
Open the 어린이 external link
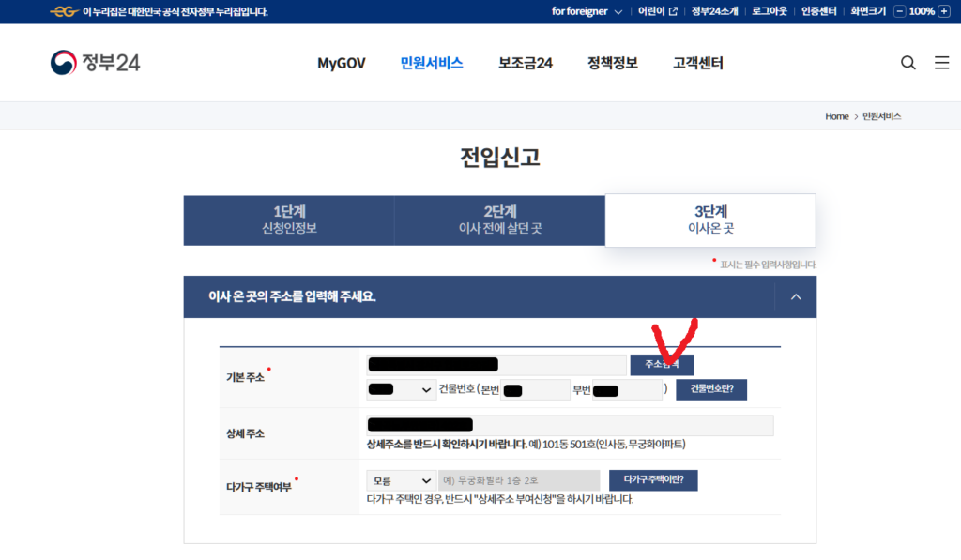tap(657, 11)
